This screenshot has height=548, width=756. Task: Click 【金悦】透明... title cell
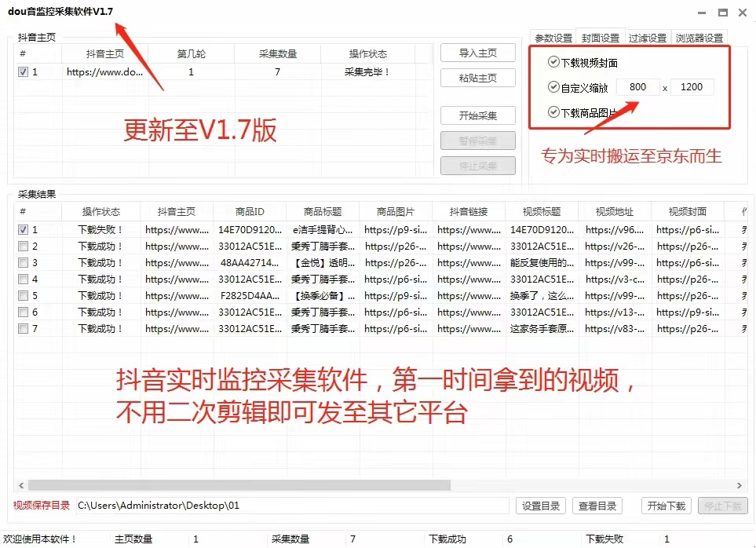[323, 263]
